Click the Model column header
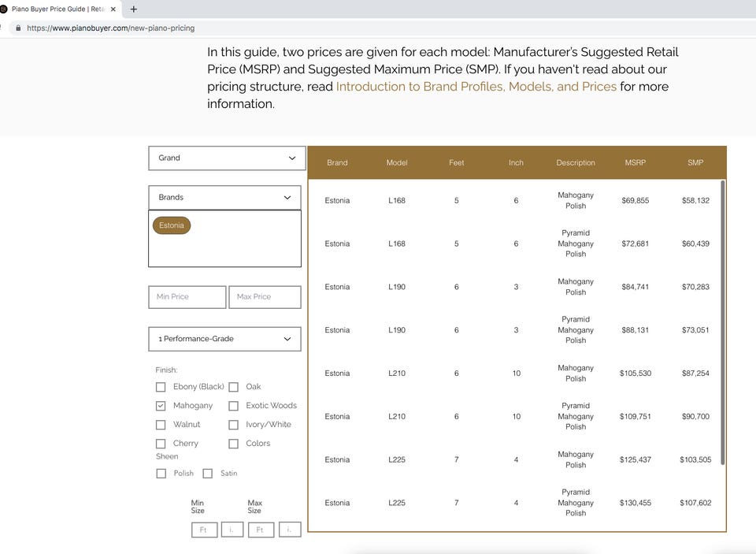The image size is (756, 554). click(x=397, y=162)
